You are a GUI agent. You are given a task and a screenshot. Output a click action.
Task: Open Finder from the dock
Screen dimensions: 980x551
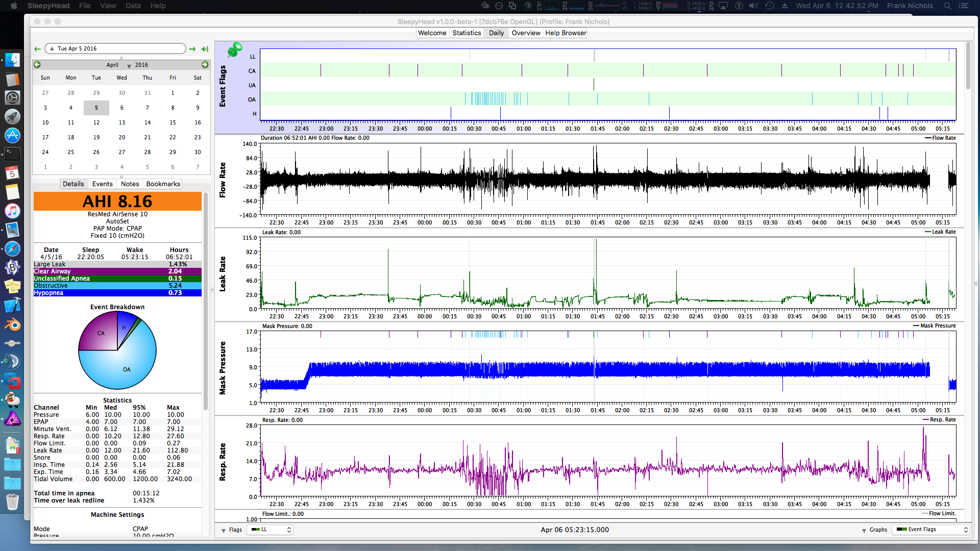click(12, 60)
